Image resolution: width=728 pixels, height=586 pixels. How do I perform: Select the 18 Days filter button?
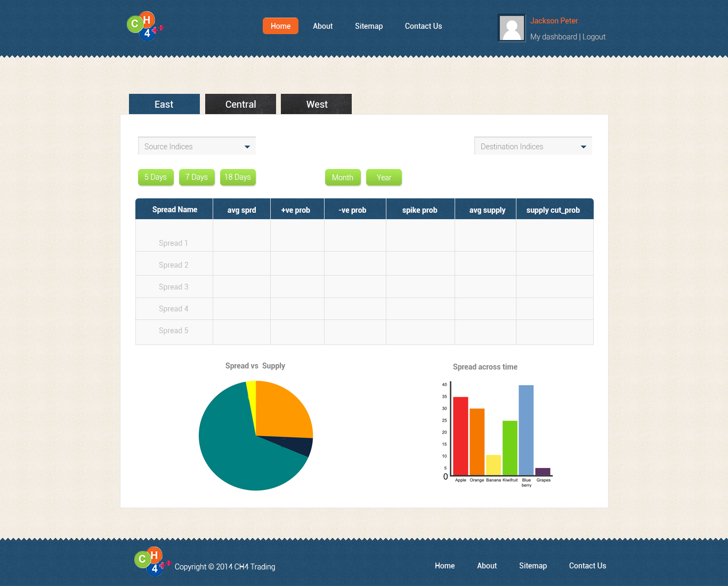238,177
